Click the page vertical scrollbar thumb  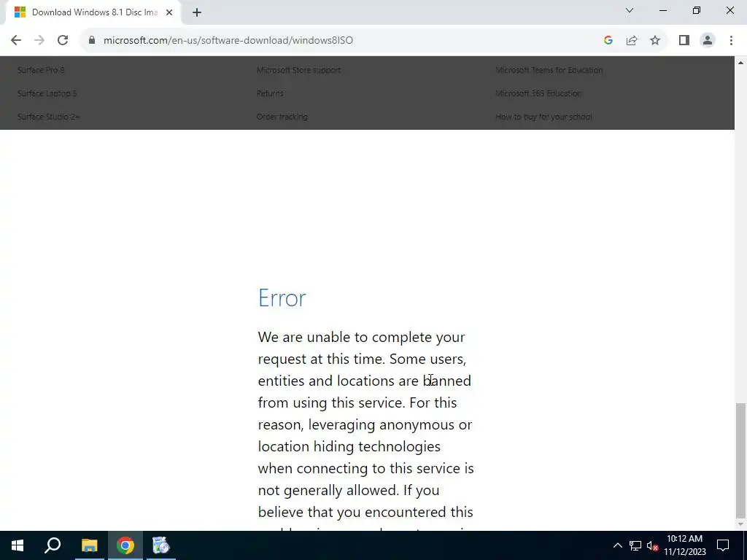point(740,460)
